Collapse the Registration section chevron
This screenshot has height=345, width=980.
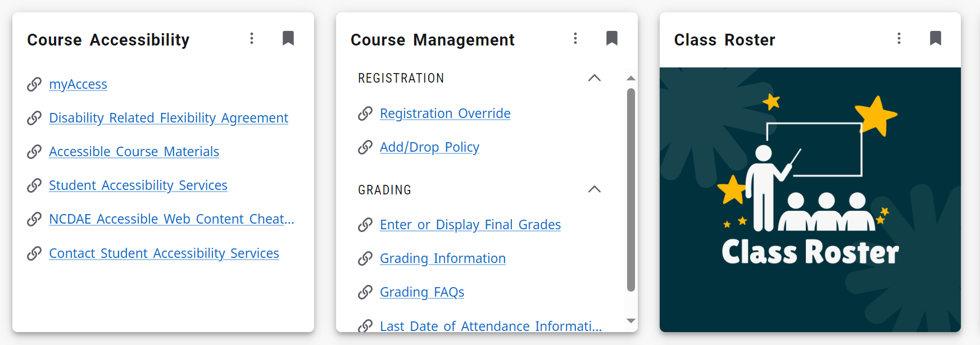tap(595, 78)
